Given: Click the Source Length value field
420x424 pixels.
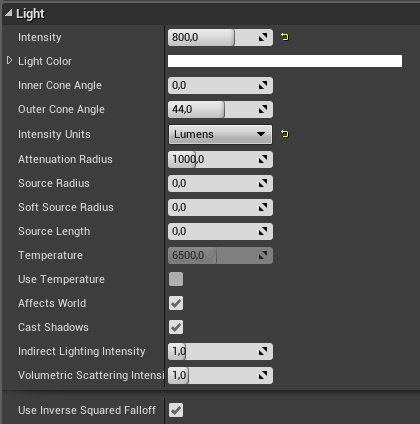Looking at the screenshot, I should [x=220, y=231].
